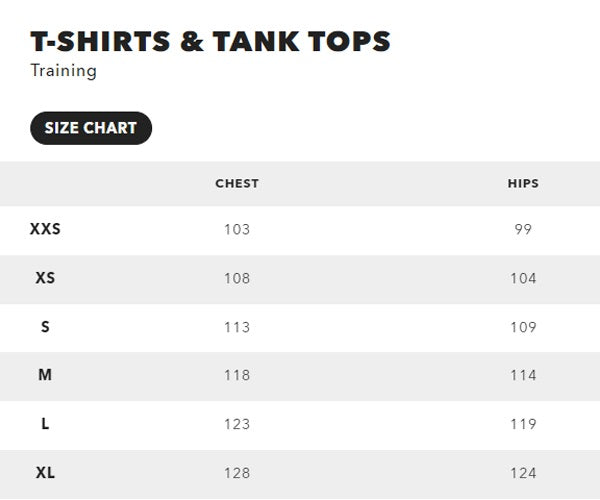
Task: Select the S size row label
Action: tap(45, 327)
